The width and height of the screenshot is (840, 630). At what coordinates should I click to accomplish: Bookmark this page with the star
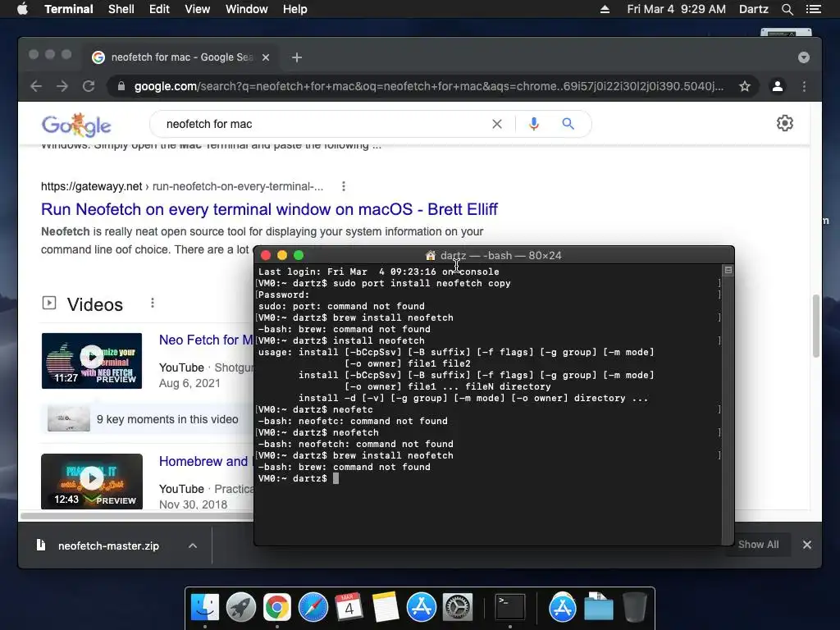pyautogui.click(x=745, y=86)
